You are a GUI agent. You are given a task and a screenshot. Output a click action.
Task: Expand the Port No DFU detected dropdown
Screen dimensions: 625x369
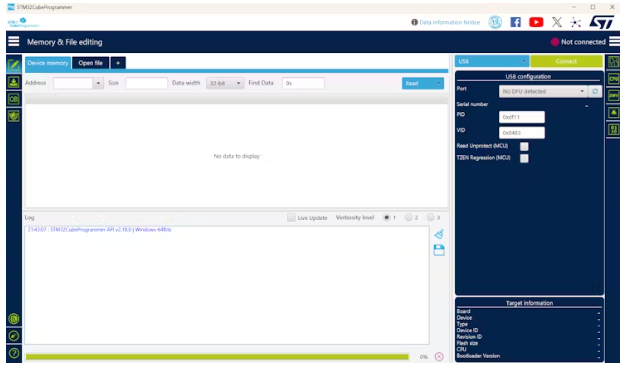543,91
